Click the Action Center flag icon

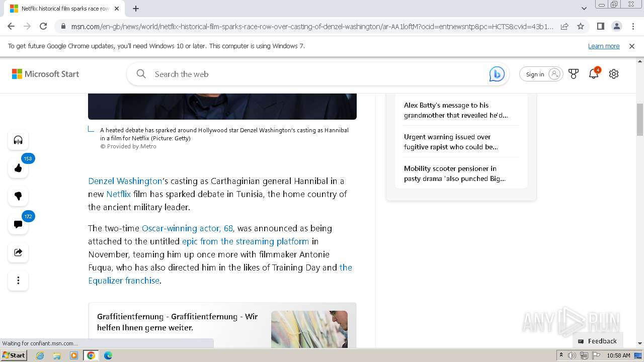tap(596, 355)
